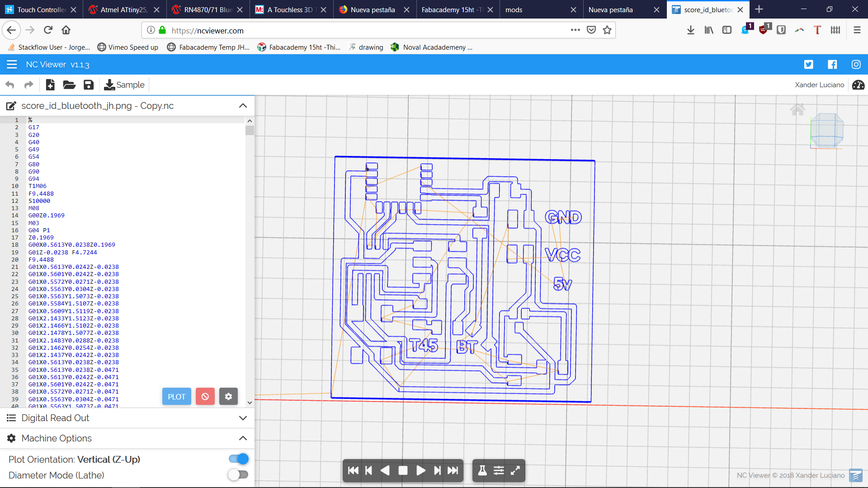
Task: Click the red cancel plot button
Action: point(205,397)
